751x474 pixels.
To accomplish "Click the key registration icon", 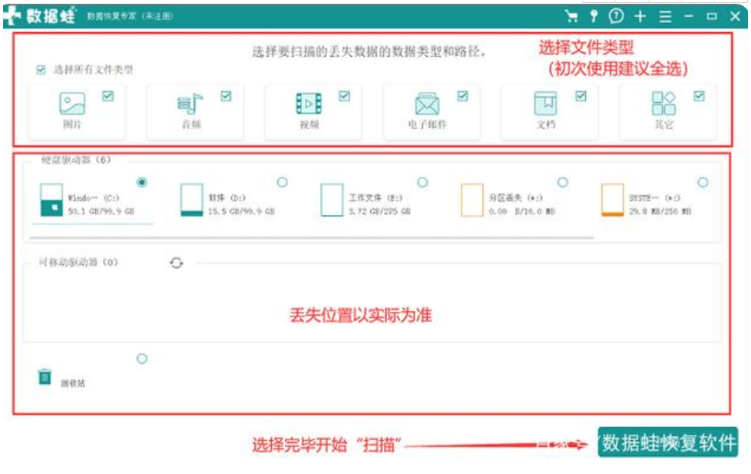I will 594,16.
